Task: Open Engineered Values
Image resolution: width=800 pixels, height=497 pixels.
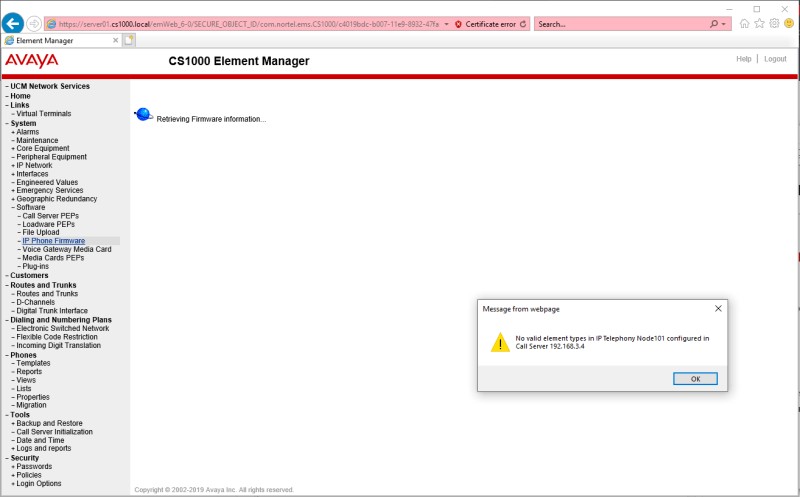Action: (47, 182)
